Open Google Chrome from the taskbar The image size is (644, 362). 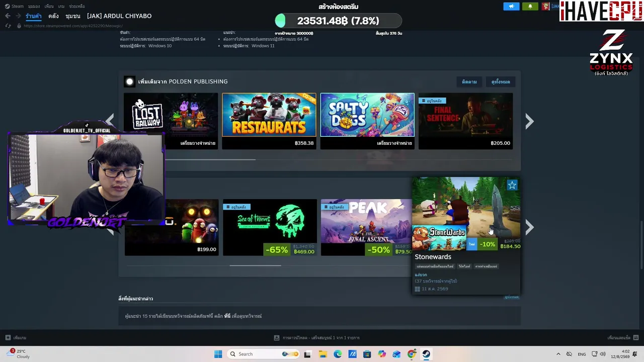point(412,354)
